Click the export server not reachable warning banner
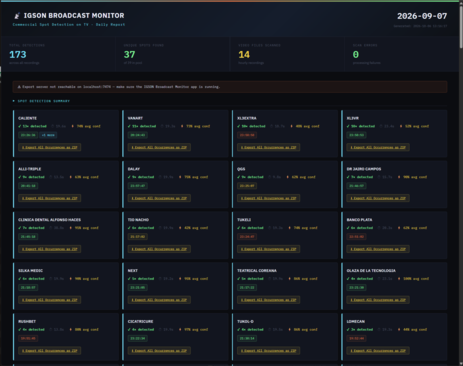Screen dimensions: 463x366 230,87
